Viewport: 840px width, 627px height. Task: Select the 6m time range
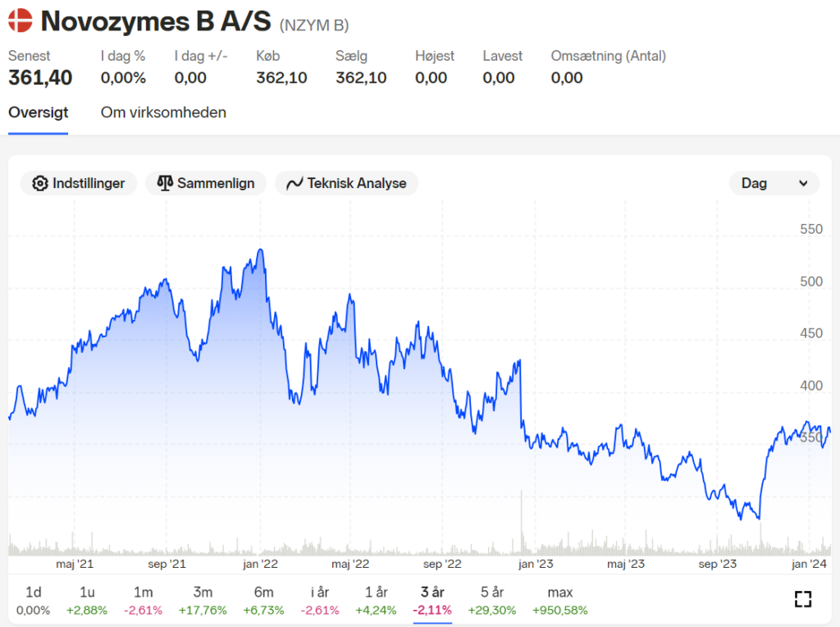[263, 600]
